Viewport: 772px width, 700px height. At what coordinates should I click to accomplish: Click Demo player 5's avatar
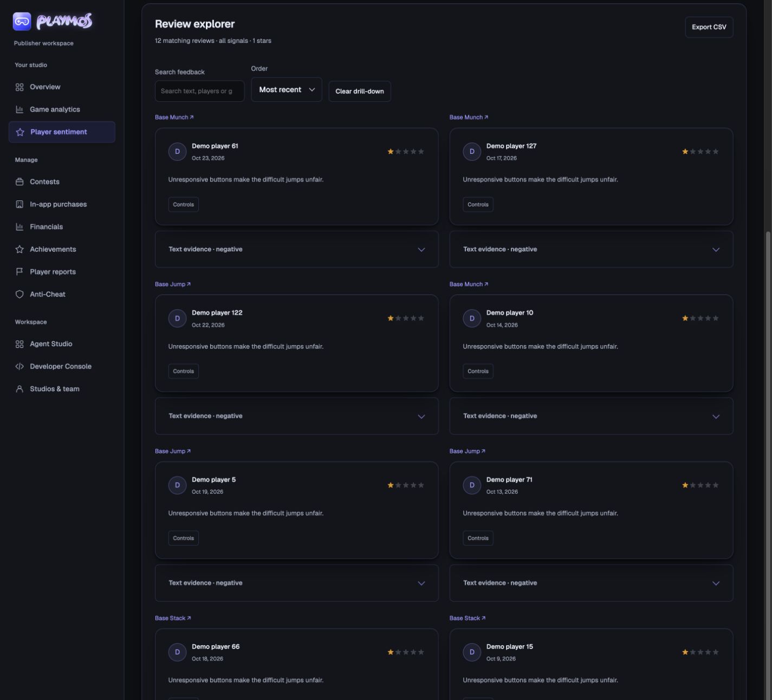pyautogui.click(x=177, y=485)
